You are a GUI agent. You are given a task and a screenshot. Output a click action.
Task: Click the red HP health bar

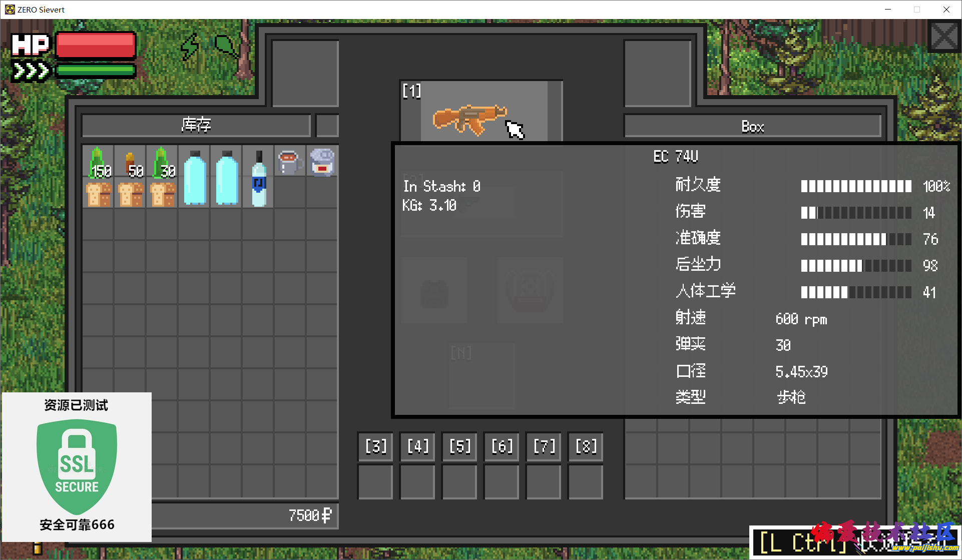96,46
